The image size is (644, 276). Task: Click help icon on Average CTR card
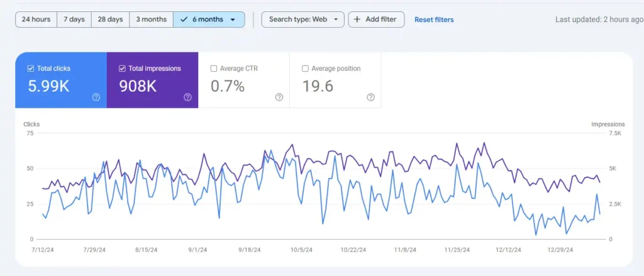[279, 97]
